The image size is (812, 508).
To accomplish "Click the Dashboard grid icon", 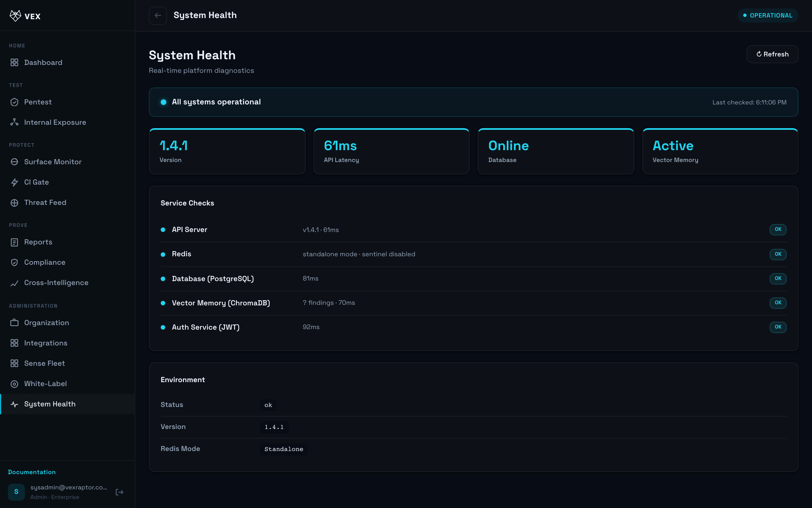I will [14, 62].
